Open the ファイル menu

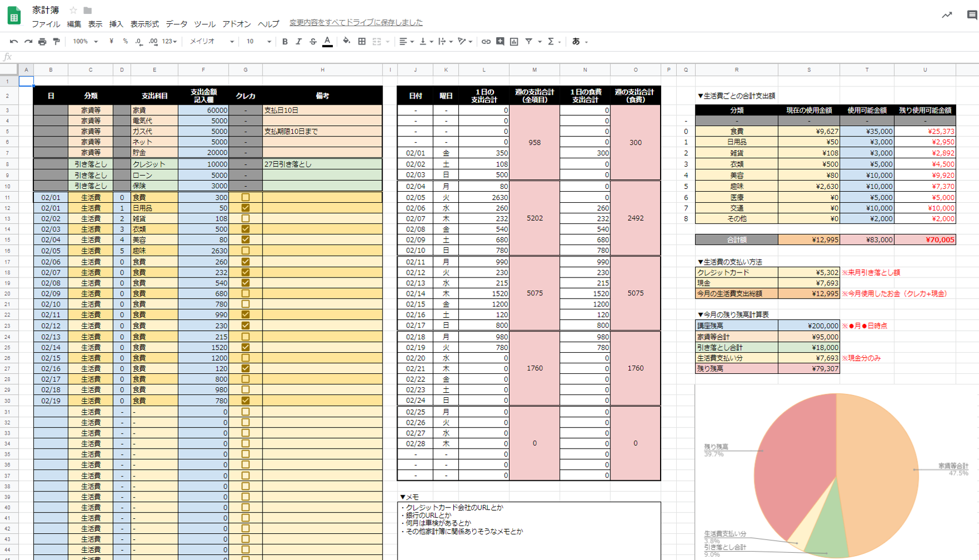(x=46, y=24)
